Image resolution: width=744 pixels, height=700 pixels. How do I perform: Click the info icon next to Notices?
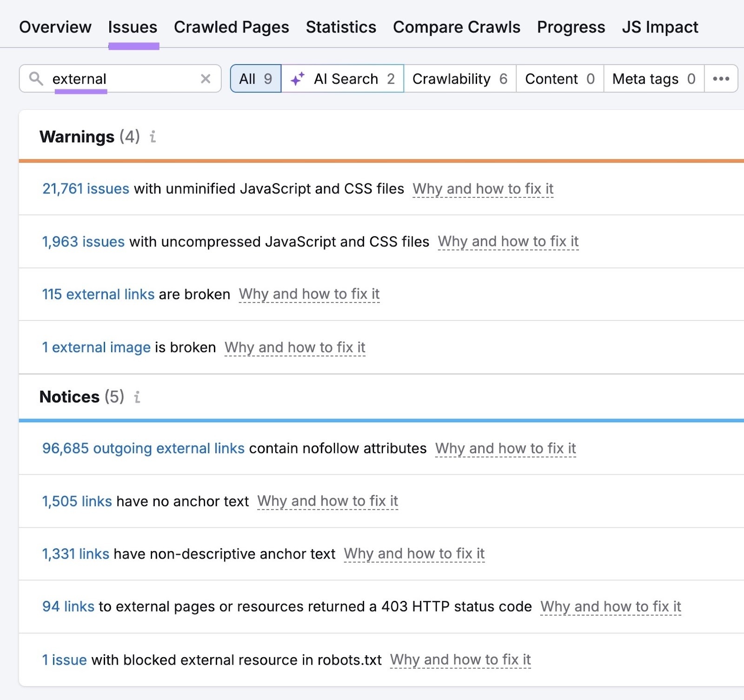coord(137,397)
